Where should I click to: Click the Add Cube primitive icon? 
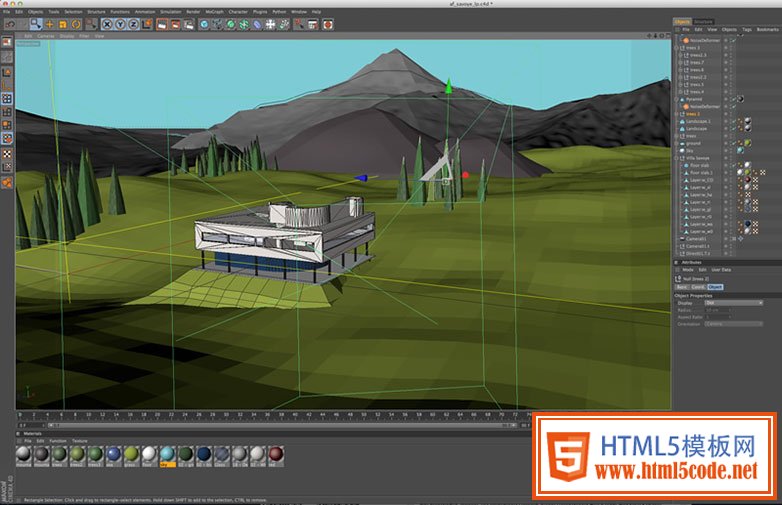click(204, 24)
